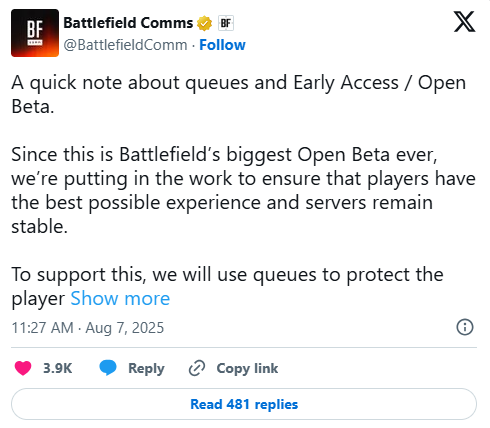Open the tweet timestamp 11:27 AM link
Image resolution: width=490 pixels, height=428 pixels.
(42, 328)
